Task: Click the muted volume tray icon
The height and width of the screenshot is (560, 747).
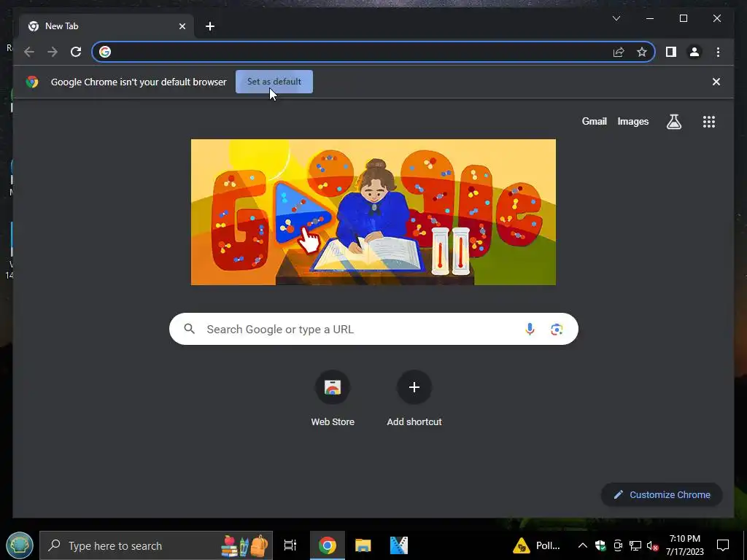Action: pyautogui.click(x=653, y=545)
